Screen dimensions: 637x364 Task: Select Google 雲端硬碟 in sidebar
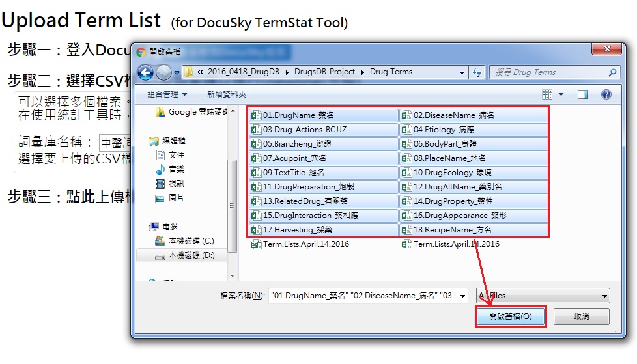click(191, 112)
